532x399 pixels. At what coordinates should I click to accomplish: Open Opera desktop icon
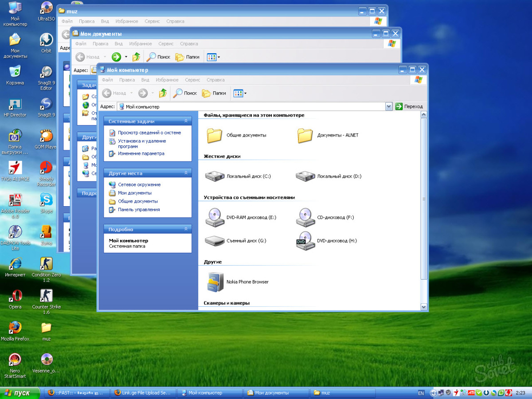15,299
